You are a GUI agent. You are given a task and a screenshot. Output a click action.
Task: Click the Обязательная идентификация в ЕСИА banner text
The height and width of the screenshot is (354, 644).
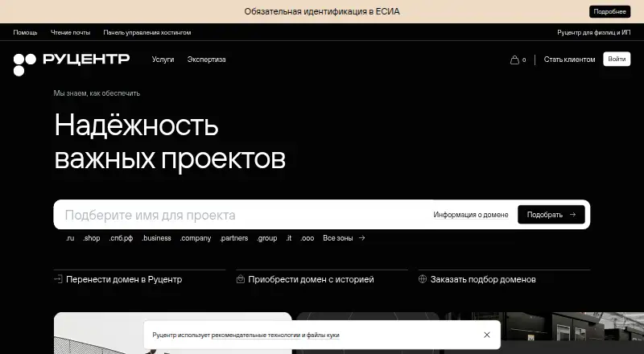tap(322, 11)
